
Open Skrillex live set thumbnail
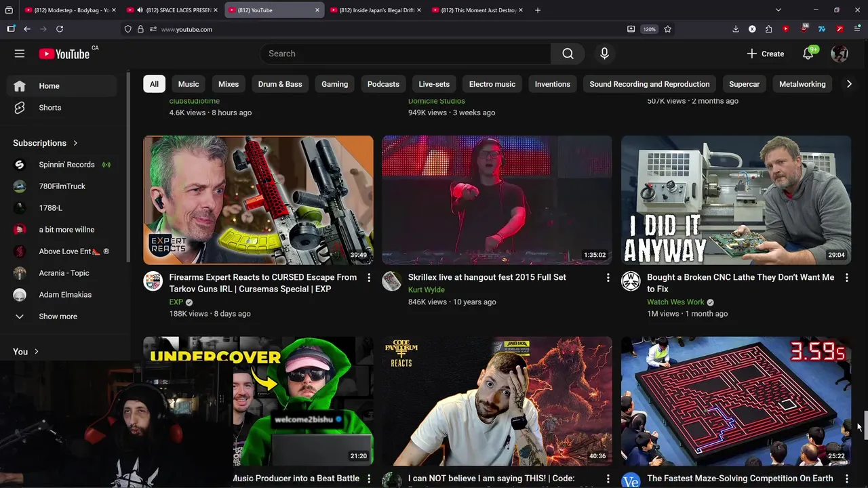coord(497,200)
